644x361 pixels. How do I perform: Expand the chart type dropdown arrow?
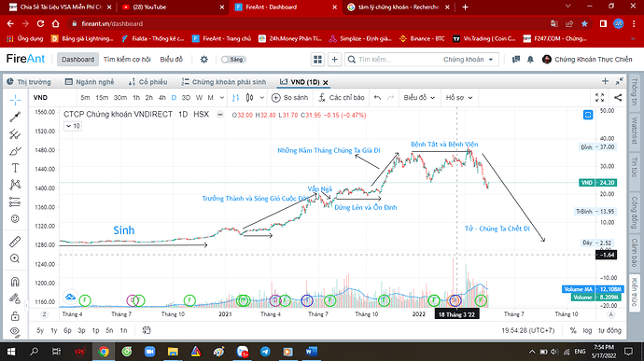click(x=262, y=98)
